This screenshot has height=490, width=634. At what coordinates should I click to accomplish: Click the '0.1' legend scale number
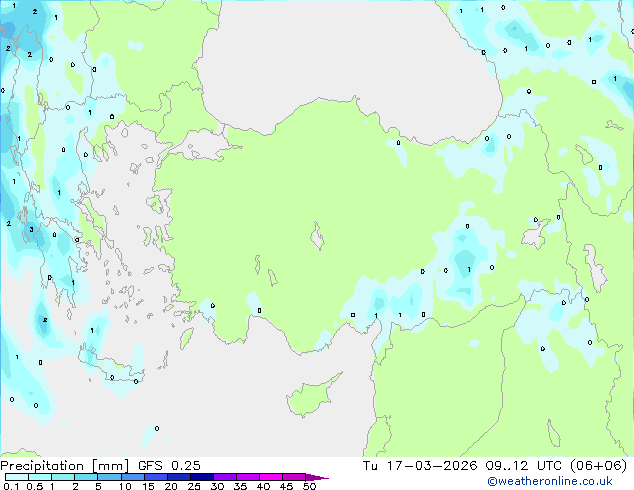(x=11, y=486)
